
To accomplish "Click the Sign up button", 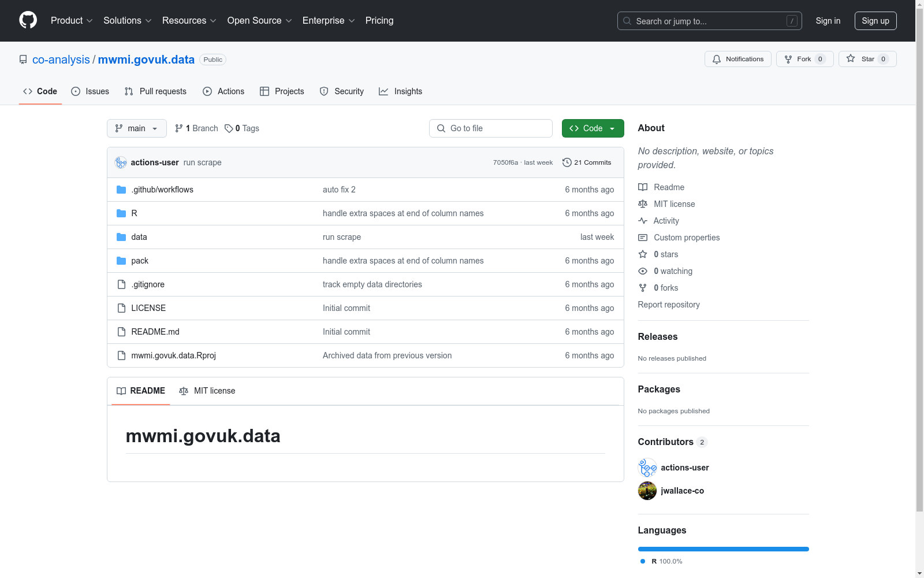I will 875,21.
